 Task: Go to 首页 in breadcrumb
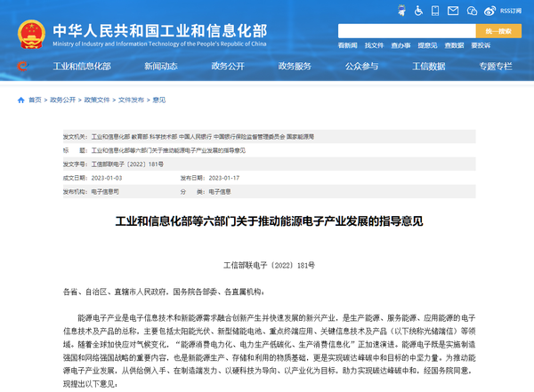click(x=35, y=100)
